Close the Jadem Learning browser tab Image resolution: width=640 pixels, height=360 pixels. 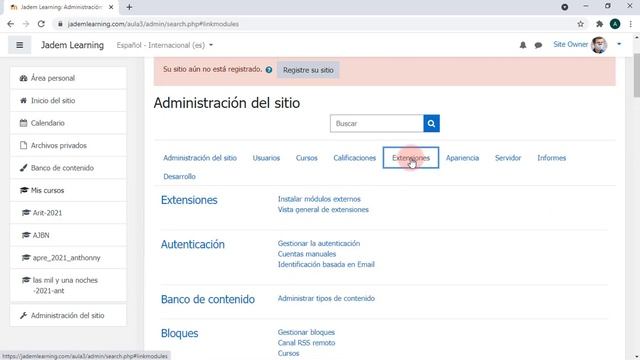point(111,7)
